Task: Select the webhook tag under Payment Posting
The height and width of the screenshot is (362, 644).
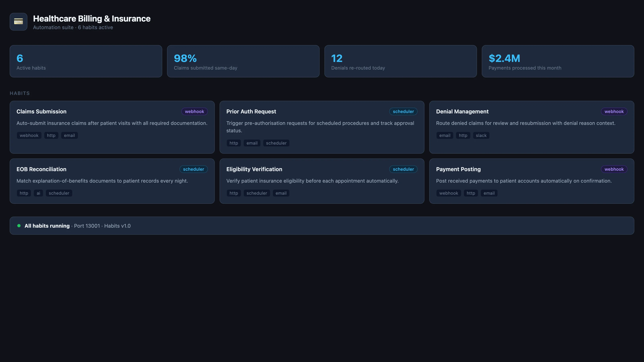Action: coord(449,193)
